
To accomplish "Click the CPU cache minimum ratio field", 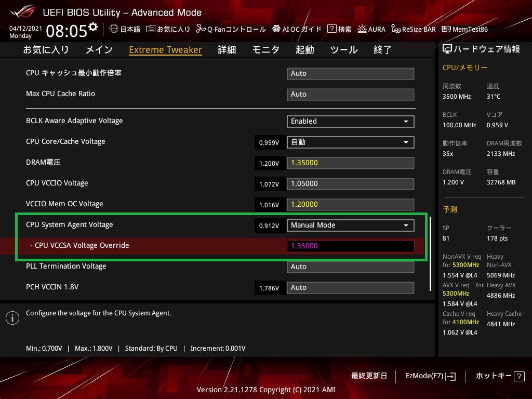I will coord(351,74).
